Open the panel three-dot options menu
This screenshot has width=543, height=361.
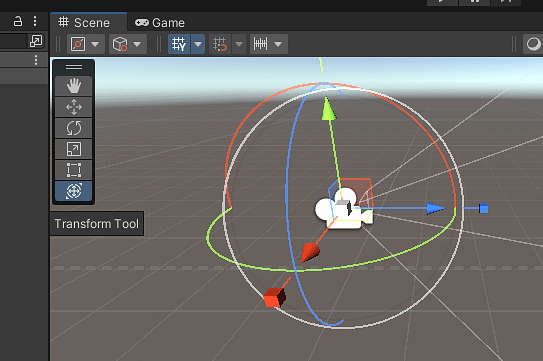35,21
